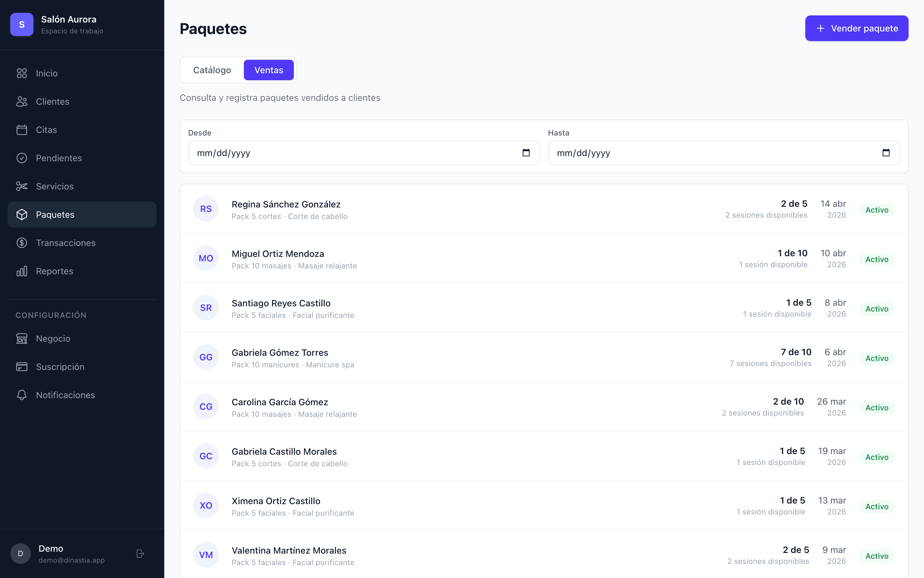The height and width of the screenshot is (578, 924).
Task: Click the Notificaciones bell icon
Action: click(22, 395)
